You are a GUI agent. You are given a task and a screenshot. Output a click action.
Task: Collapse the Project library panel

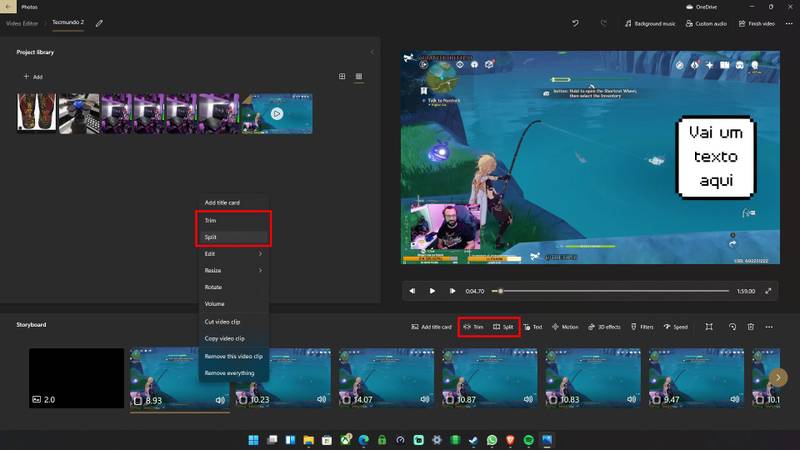[x=372, y=52]
